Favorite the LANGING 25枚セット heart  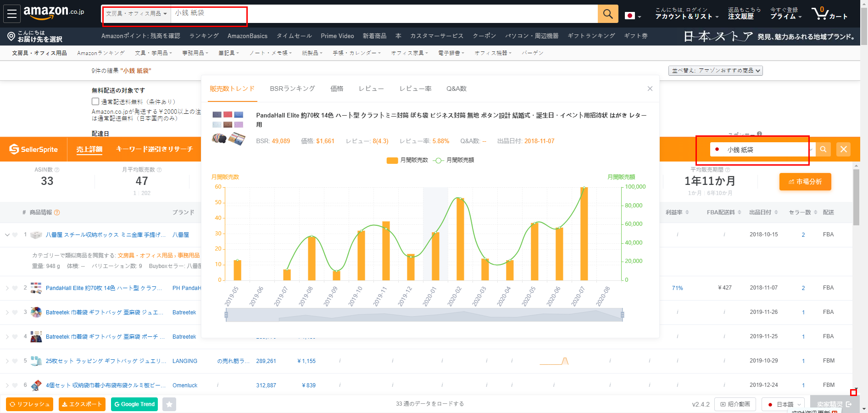15,361
